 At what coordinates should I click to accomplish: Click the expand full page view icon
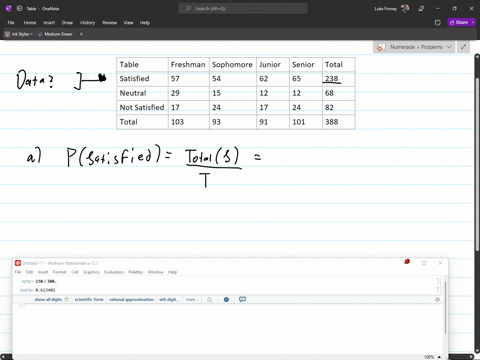(463, 47)
